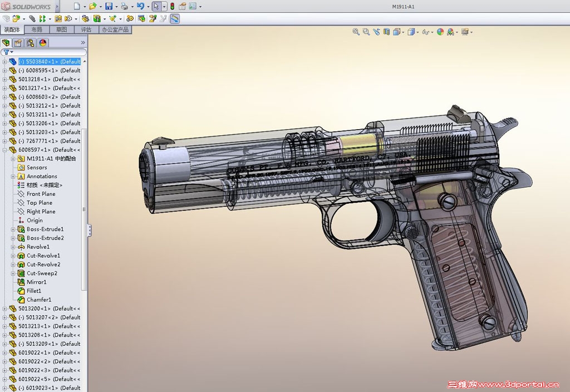570x392 pixels.
Task: Open the PropertyManager panel tab
Action: point(18,42)
